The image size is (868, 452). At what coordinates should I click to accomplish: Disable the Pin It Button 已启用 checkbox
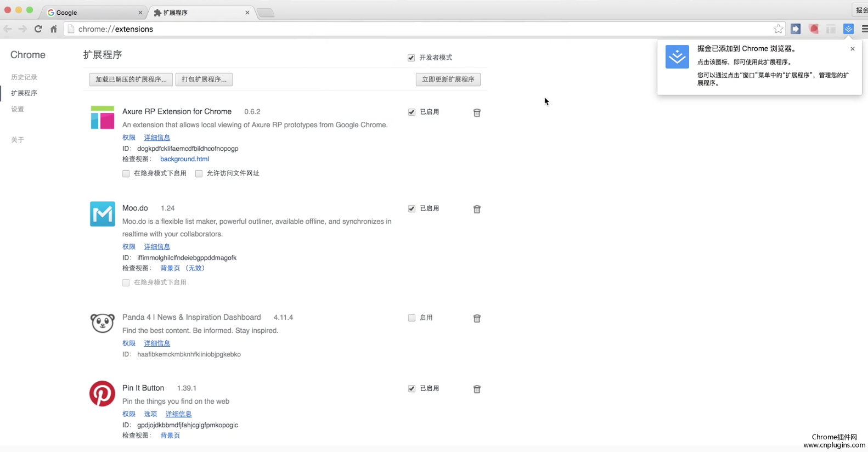click(412, 388)
